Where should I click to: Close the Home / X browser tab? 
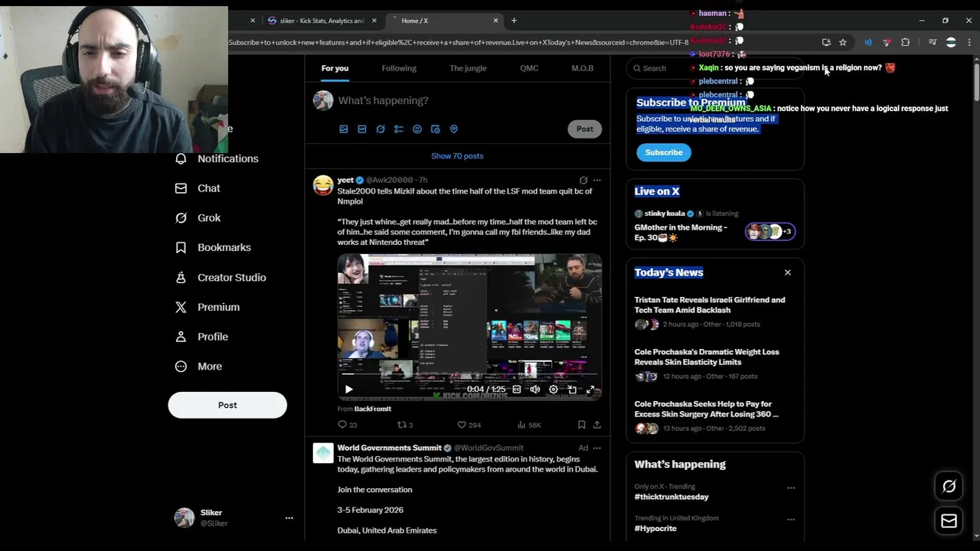495,21
